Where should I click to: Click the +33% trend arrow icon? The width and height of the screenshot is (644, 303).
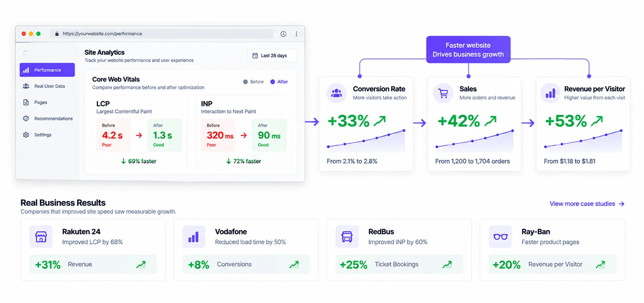379,121
